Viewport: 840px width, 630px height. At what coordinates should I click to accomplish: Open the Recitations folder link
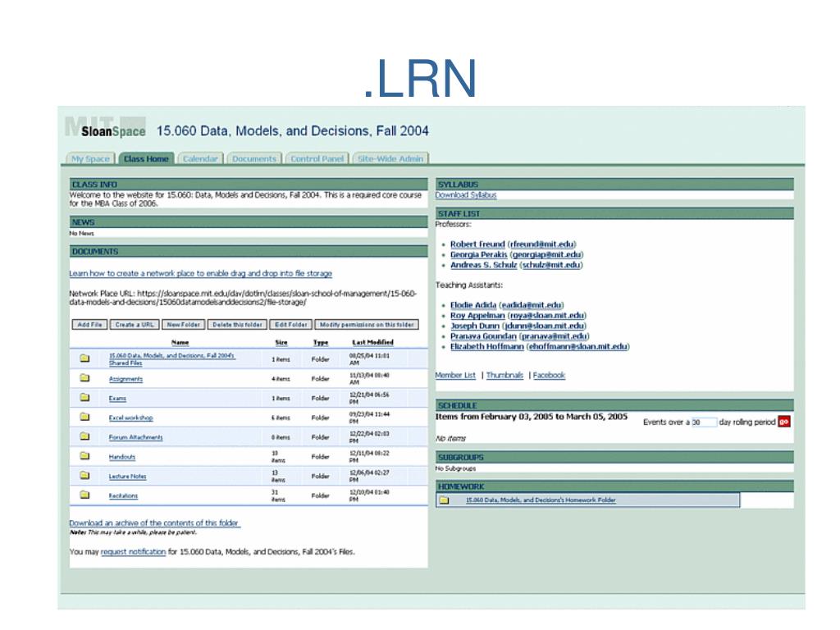(x=123, y=495)
